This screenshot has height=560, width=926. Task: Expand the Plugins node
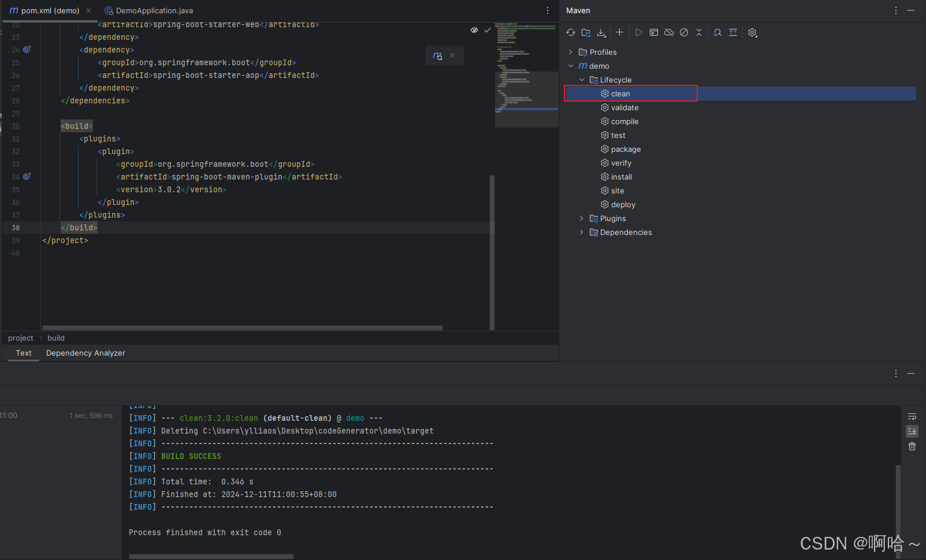tap(581, 218)
